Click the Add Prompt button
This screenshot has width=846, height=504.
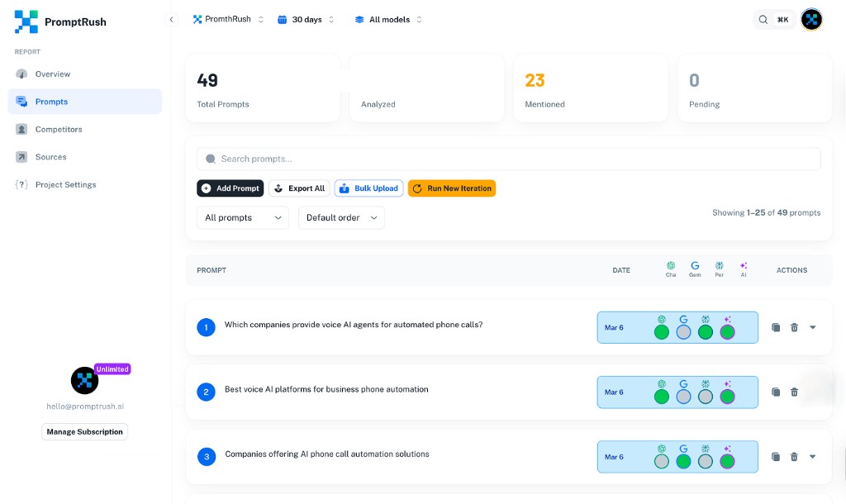[x=230, y=188]
